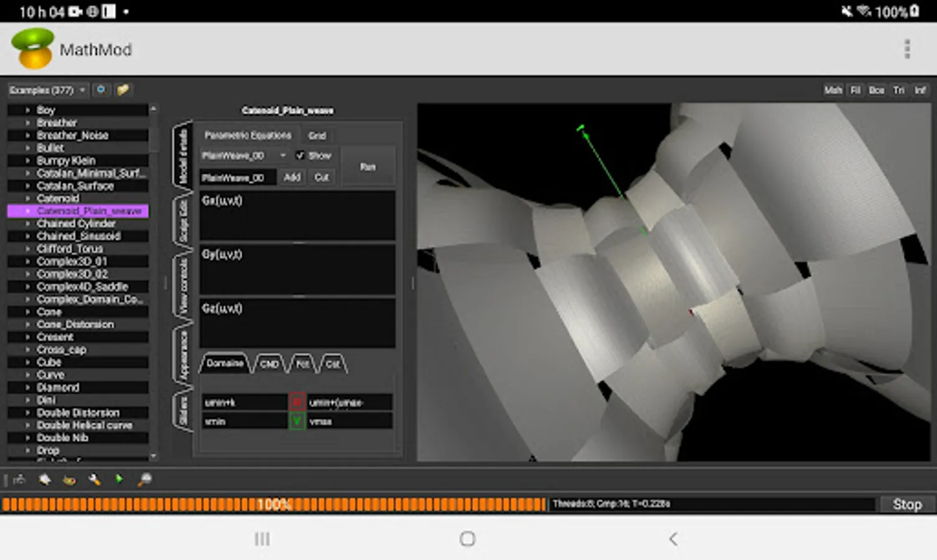This screenshot has height=560, width=937.
Task: Toggle the Fil fill display button
Action: (x=855, y=90)
